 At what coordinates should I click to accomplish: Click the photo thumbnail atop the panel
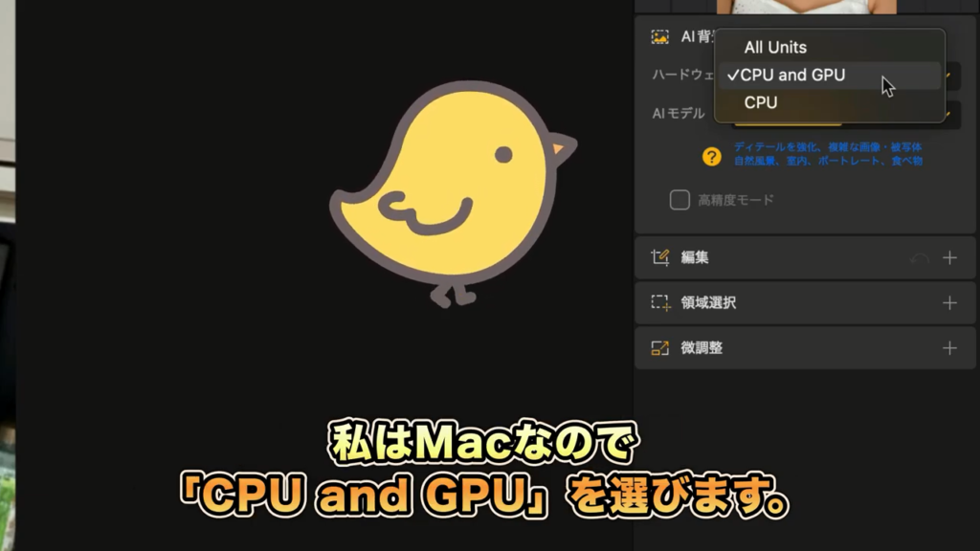(x=806, y=6)
